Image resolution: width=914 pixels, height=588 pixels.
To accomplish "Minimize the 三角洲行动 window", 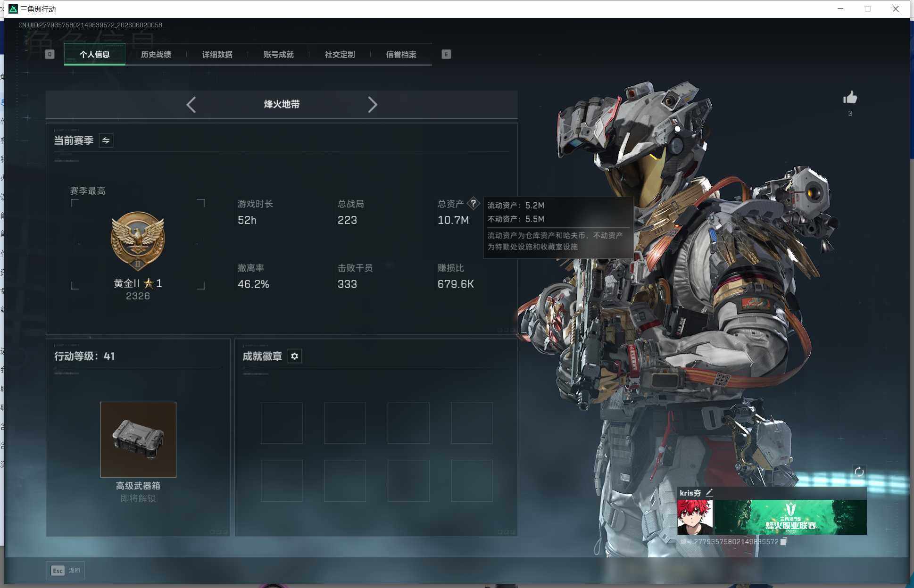I will 840,9.
